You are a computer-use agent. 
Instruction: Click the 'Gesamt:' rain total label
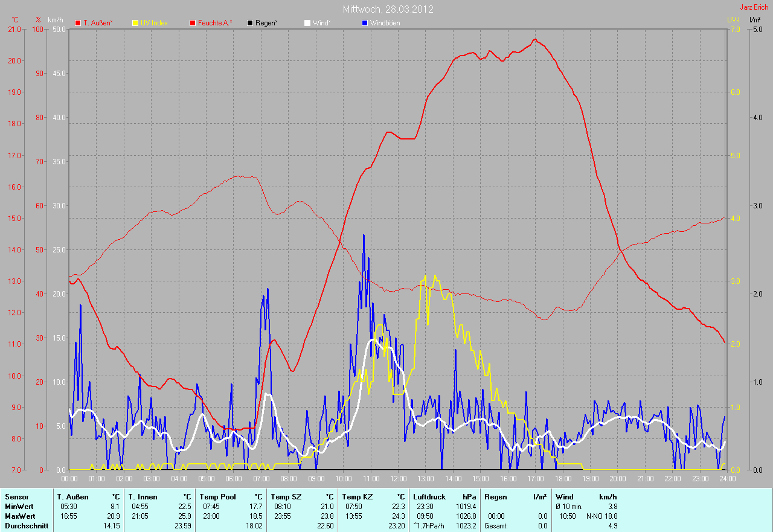(x=496, y=526)
